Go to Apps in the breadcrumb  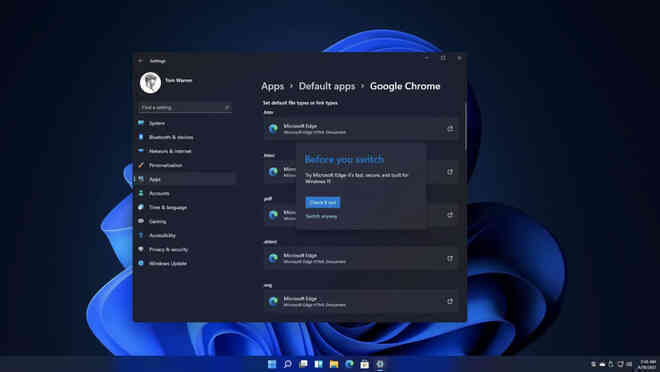coord(273,86)
